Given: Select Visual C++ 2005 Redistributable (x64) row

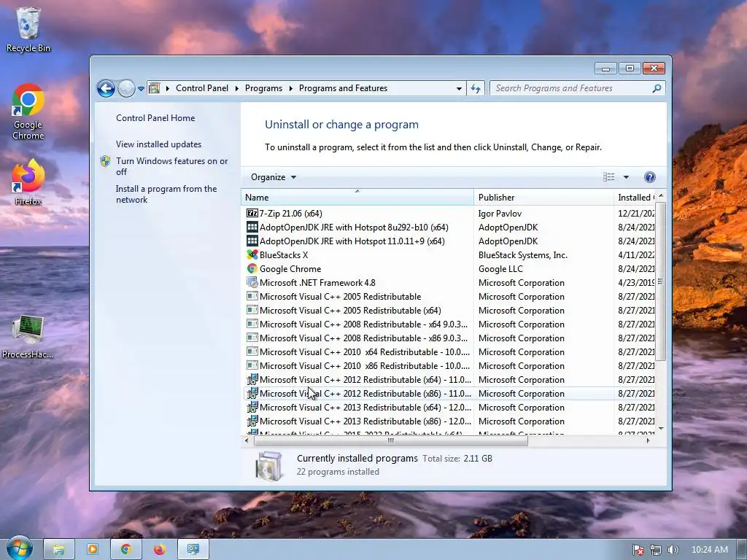Looking at the screenshot, I should pos(450,310).
